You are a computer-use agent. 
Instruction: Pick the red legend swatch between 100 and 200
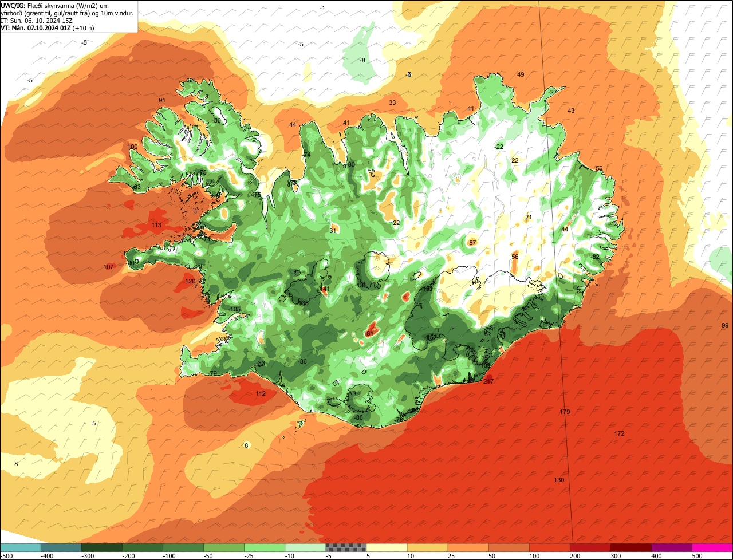550,548
